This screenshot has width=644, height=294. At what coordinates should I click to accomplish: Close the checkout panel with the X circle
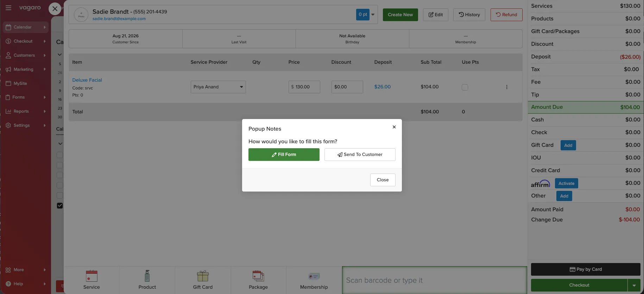tap(55, 9)
